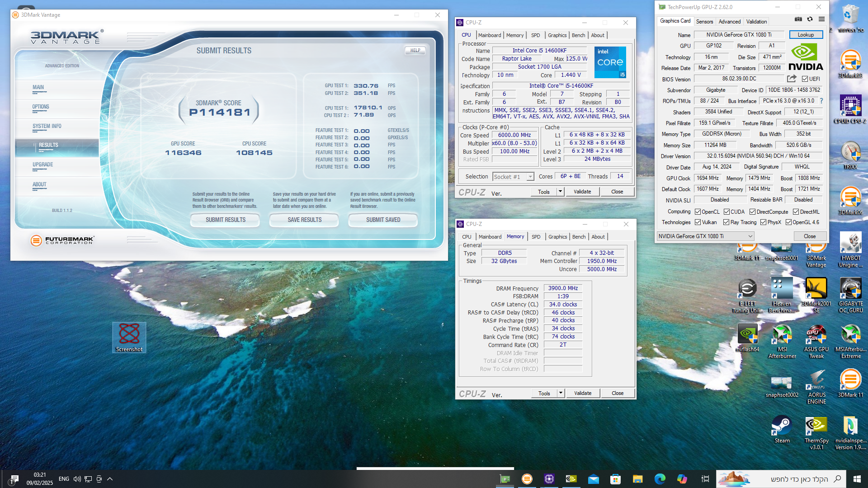Image resolution: width=868 pixels, height=488 pixels.
Task: Click the Bus Interface question mark icon
Action: pyautogui.click(x=821, y=101)
